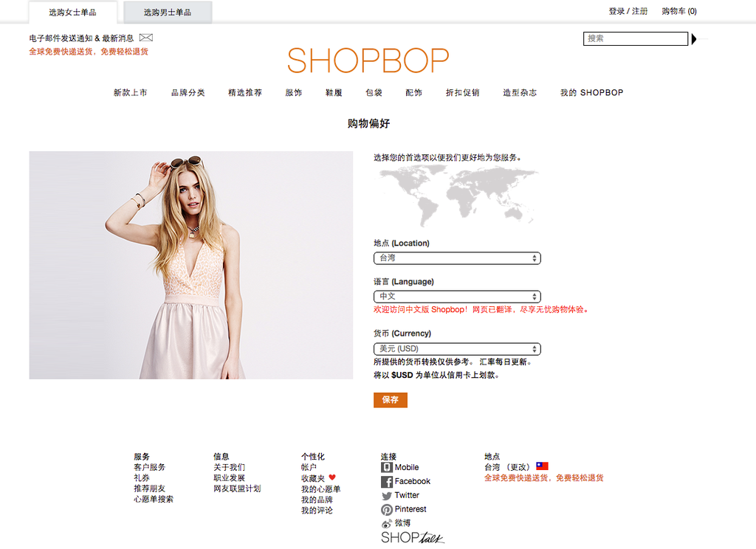This screenshot has height=549, width=756.
Task: Click the red heart icon by 收藏夹
Action: coord(332,477)
